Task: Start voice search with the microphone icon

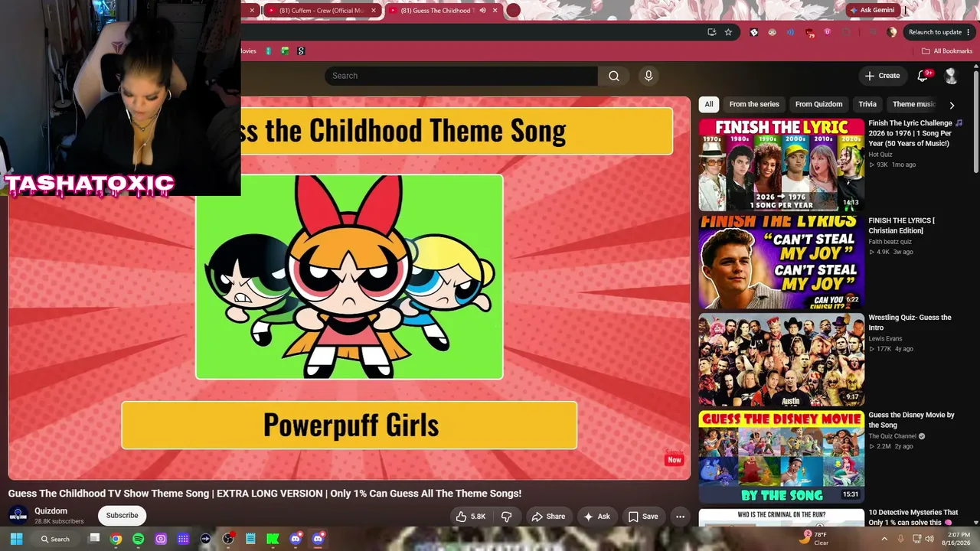Action: tap(648, 76)
